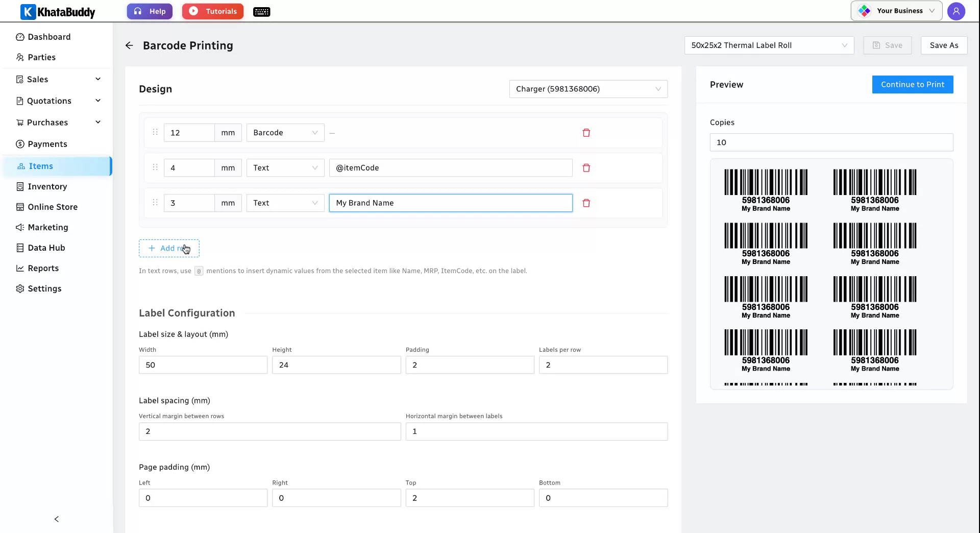Open the 50x25x2 Thermal Label Roll dropdown
980x533 pixels.
tap(769, 45)
